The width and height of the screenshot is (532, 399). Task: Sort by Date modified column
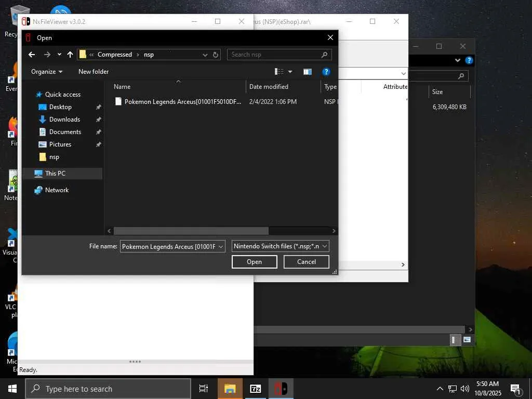tap(269, 87)
